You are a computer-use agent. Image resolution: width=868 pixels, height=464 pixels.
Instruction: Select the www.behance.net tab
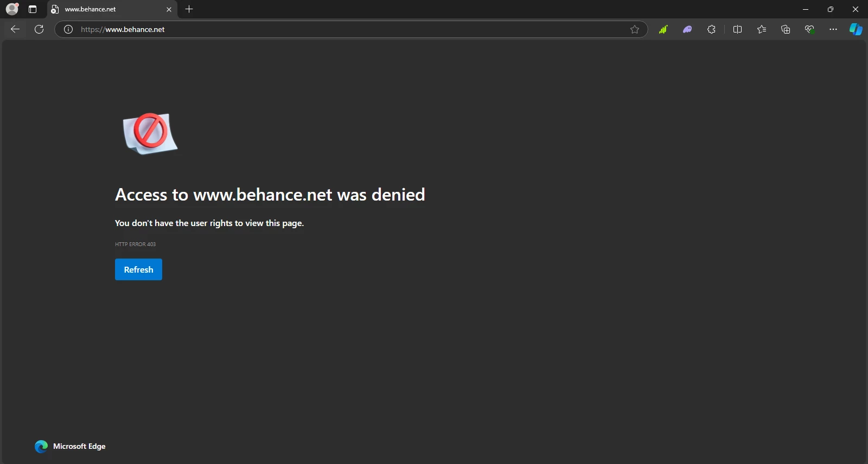point(112,9)
